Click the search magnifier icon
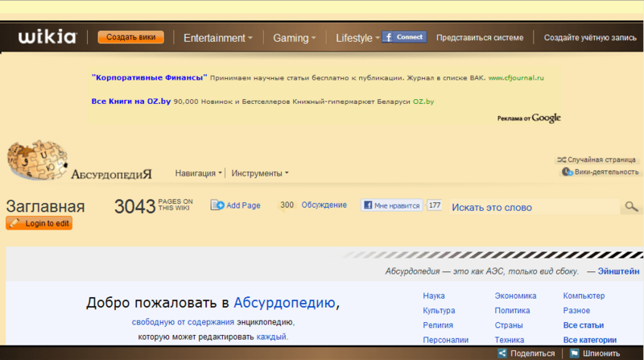Viewport: 644px width, 360px height. pyautogui.click(x=631, y=206)
